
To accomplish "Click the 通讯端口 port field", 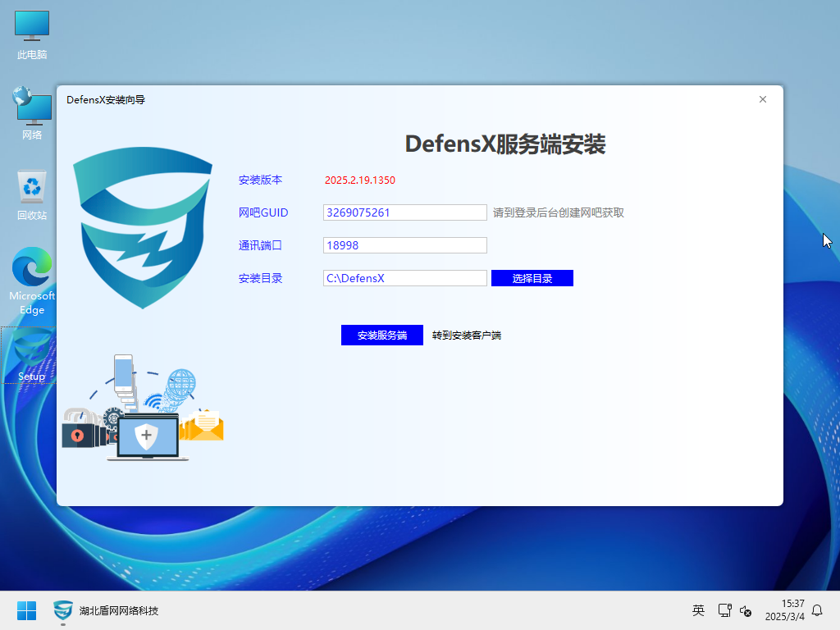I will tap(405, 245).
